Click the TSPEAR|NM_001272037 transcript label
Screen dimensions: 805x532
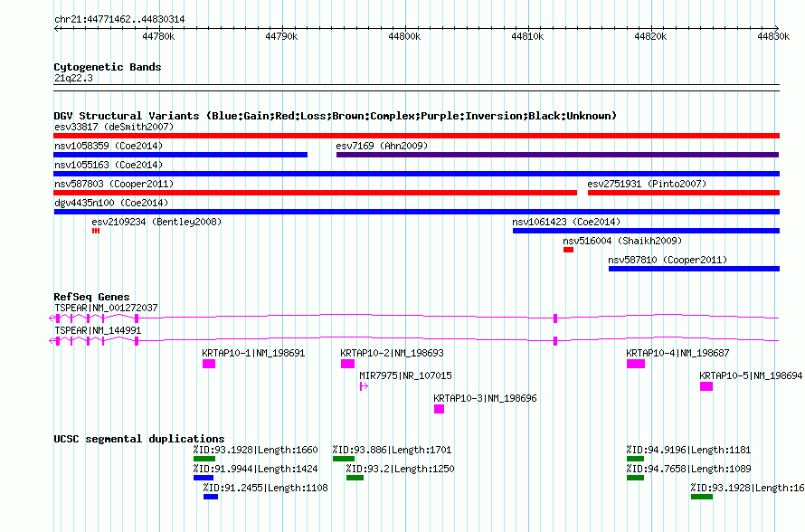coord(106,308)
